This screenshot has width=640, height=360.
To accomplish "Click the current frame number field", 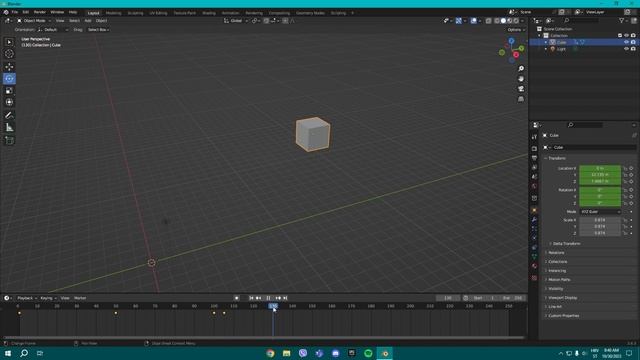I will tap(448, 298).
